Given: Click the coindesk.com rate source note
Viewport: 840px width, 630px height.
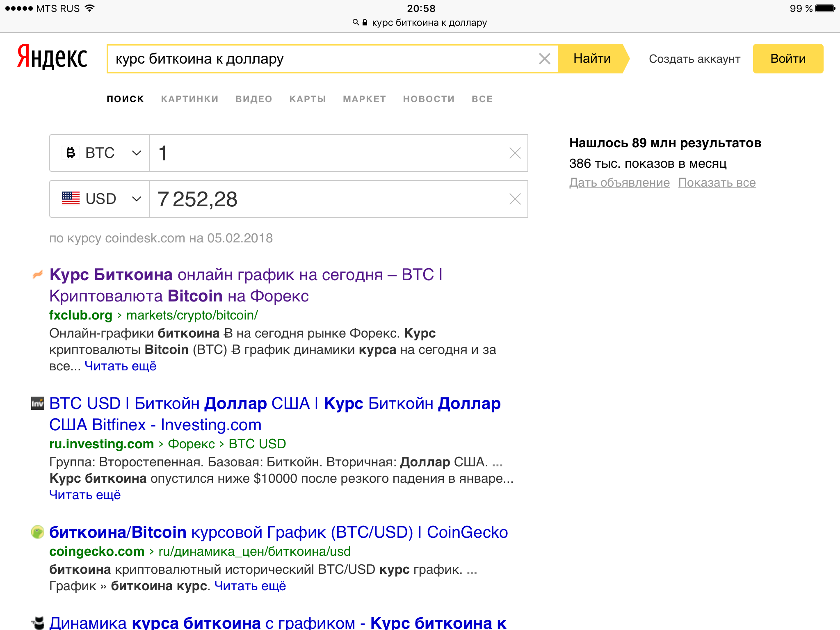Looking at the screenshot, I should [161, 238].
